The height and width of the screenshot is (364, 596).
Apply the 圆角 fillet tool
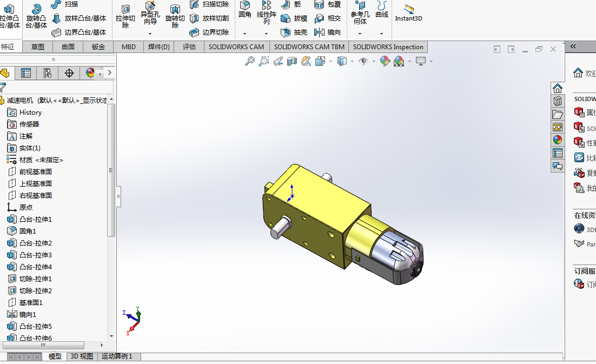(245, 10)
